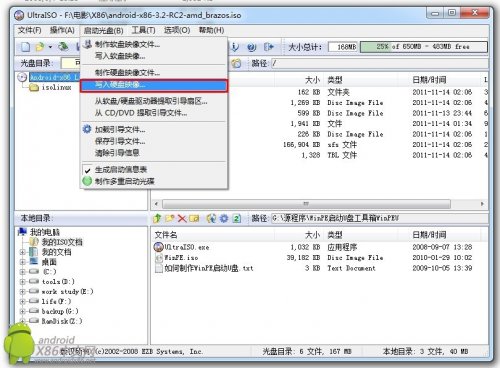
Task: Click the Exit door toolbar icon
Action: click(269, 47)
